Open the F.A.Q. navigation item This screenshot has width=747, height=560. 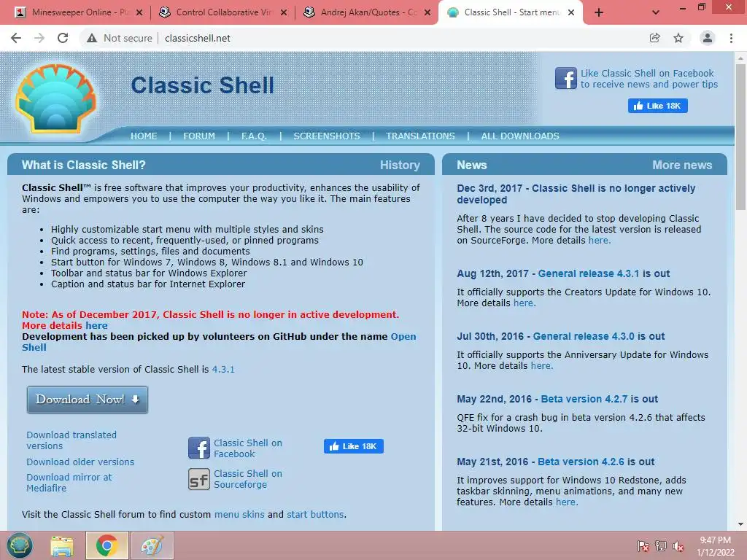[x=254, y=136]
